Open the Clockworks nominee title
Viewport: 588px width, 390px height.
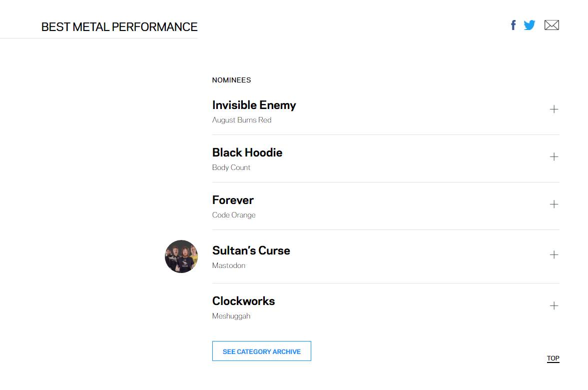243,301
